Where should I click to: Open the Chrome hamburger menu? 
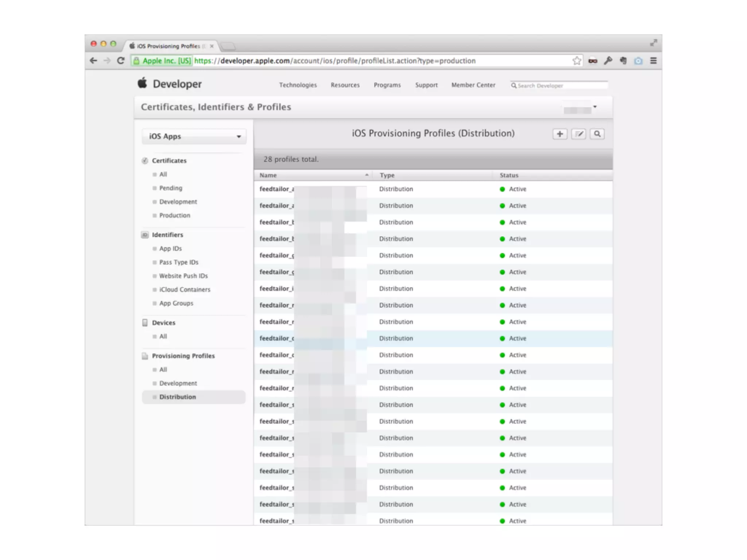tap(653, 61)
